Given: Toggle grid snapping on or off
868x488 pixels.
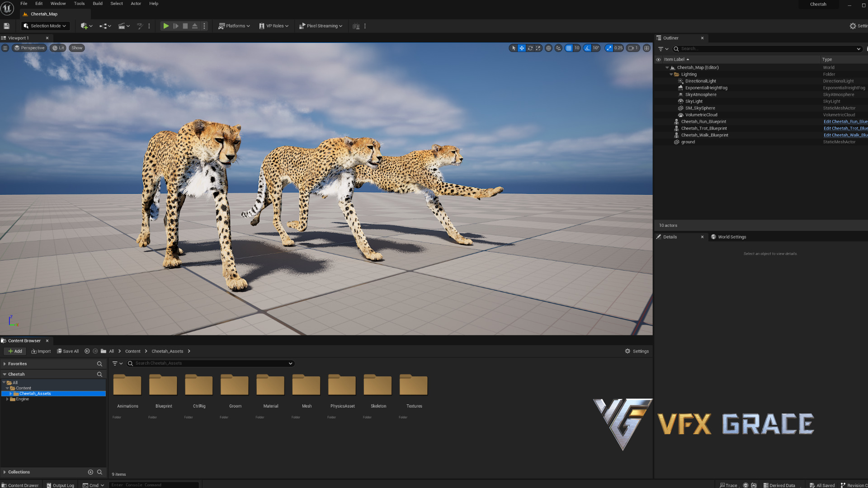Looking at the screenshot, I should click(x=569, y=48).
